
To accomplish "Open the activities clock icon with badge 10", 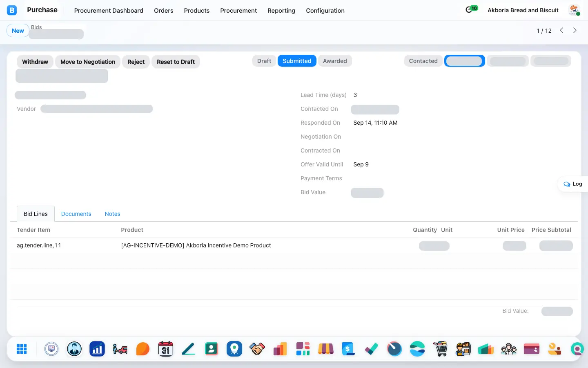I will point(471,9).
